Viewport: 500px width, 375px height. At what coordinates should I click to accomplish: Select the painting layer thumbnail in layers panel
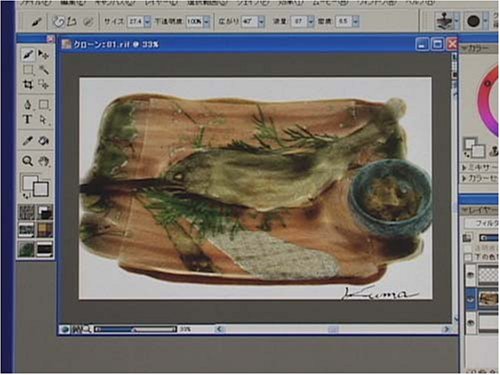click(x=488, y=299)
